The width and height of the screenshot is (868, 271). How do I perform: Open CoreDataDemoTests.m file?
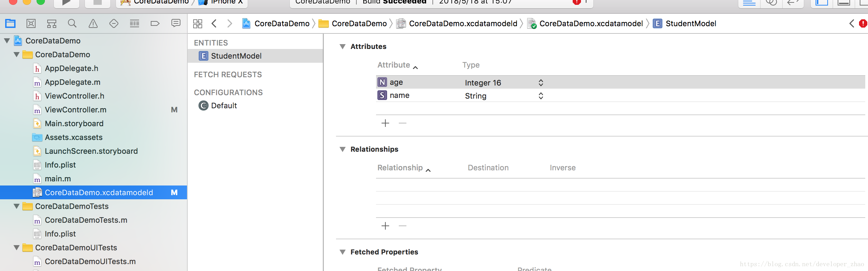tap(86, 220)
